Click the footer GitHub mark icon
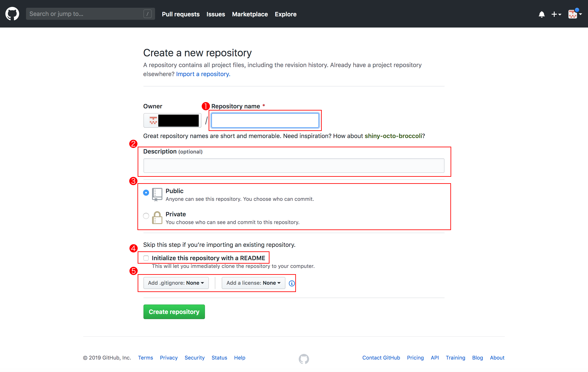This screenshot has width=588, height=372. [x=304, y=359]
